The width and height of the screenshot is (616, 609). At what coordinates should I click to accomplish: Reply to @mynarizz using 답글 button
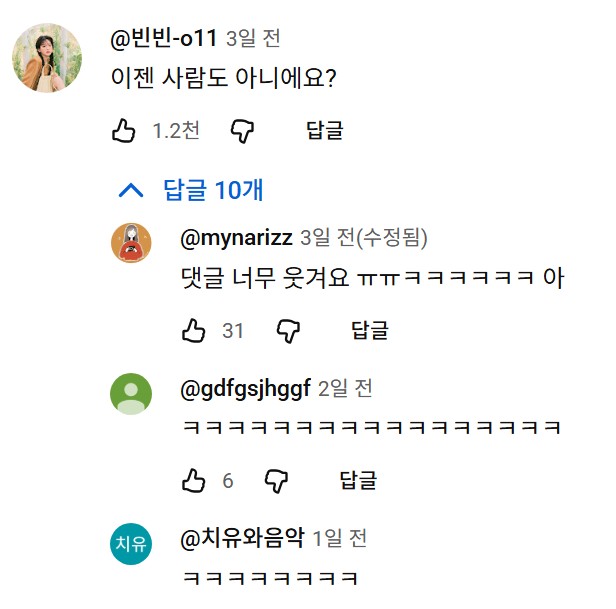tap(370, 330)
